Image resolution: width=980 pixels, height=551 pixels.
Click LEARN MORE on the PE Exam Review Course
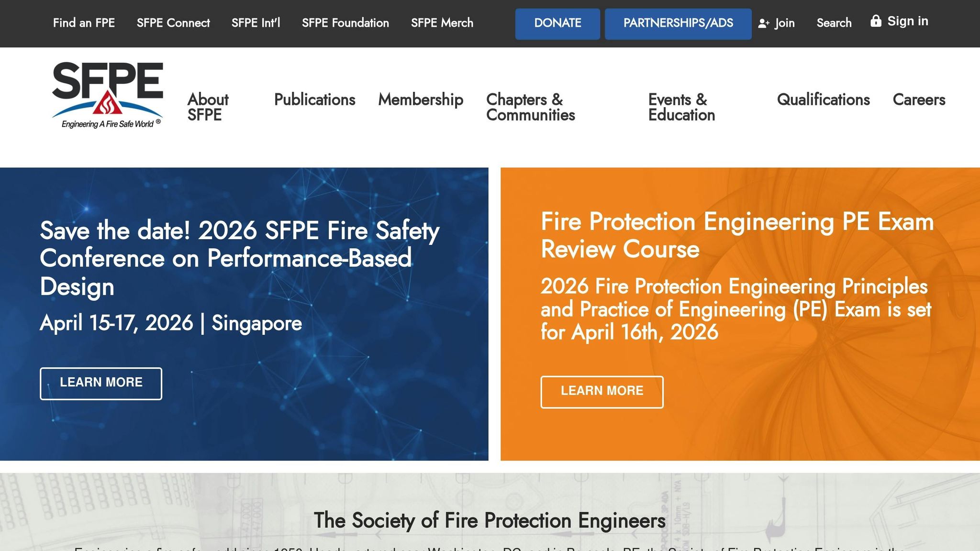pyautogui.click(x=602, y=391)
